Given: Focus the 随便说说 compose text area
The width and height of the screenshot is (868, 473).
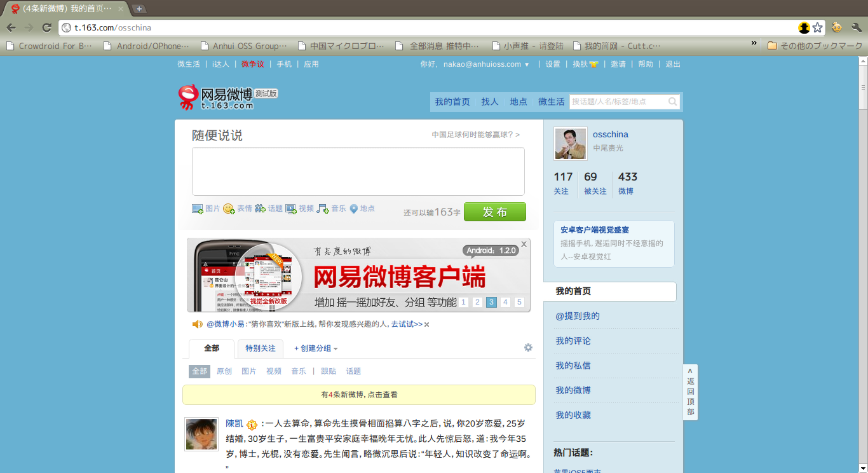Looking at the screenshot, I should pos(358,171).
